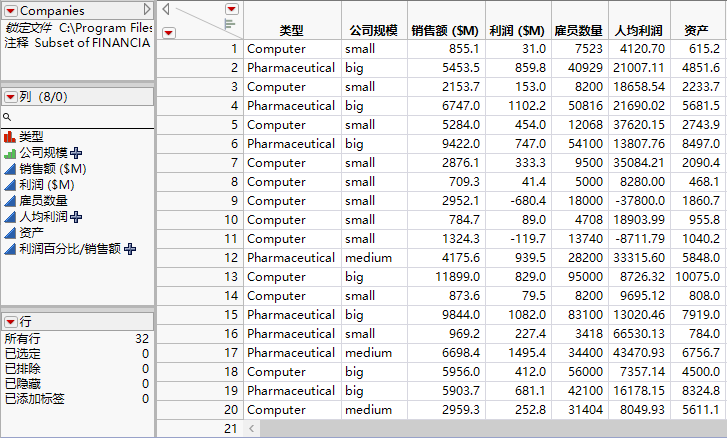
Task: Select 利润百分比/销售额 in the columns list
Action: (x=70, y=249)
